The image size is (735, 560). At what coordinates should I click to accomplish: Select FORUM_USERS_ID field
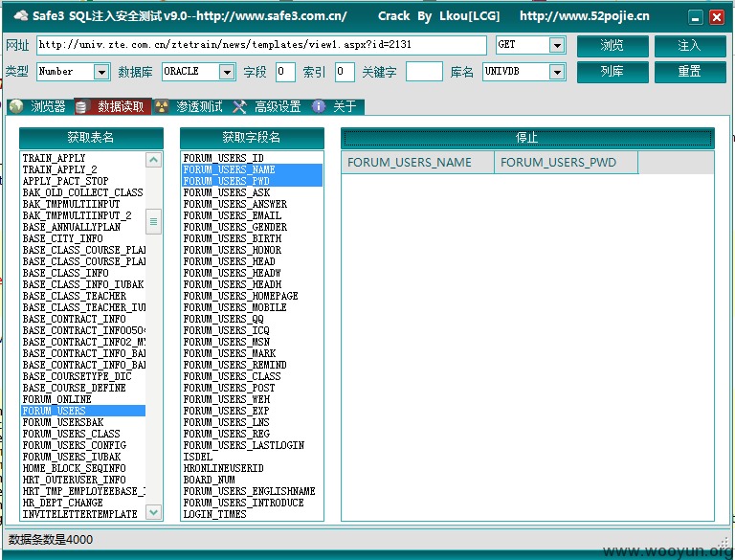coord(252,158)
